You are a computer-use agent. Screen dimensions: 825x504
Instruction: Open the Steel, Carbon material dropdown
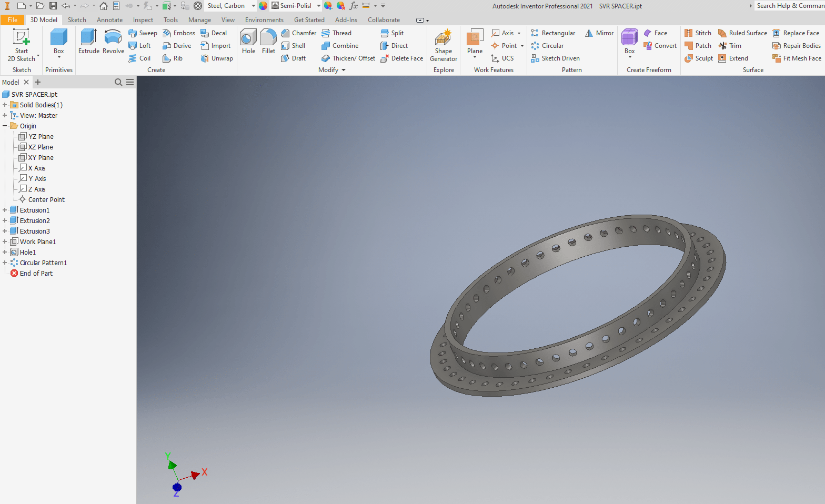point(254,6)
